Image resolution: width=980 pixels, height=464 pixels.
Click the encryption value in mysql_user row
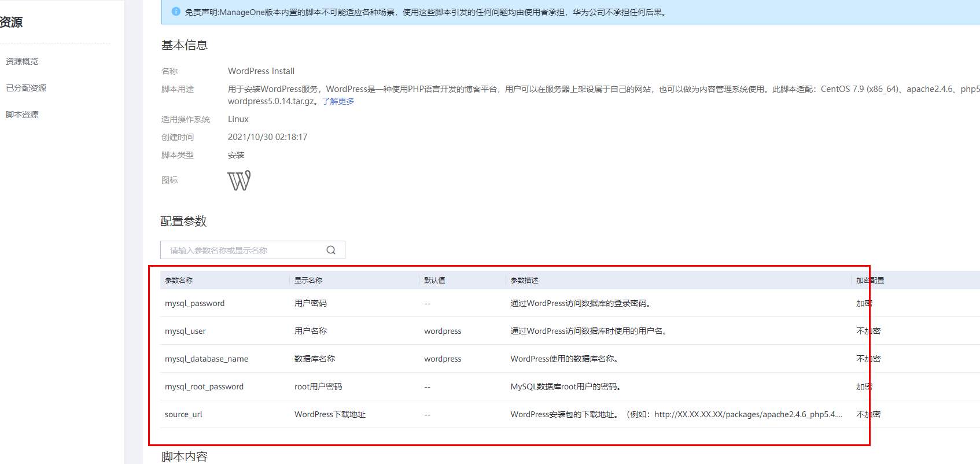pos(868,331)
